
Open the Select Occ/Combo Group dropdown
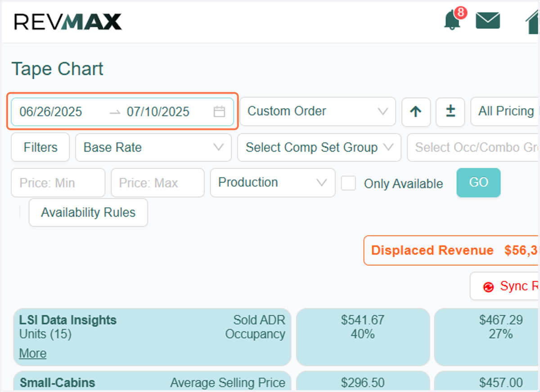tap(473, 147)
